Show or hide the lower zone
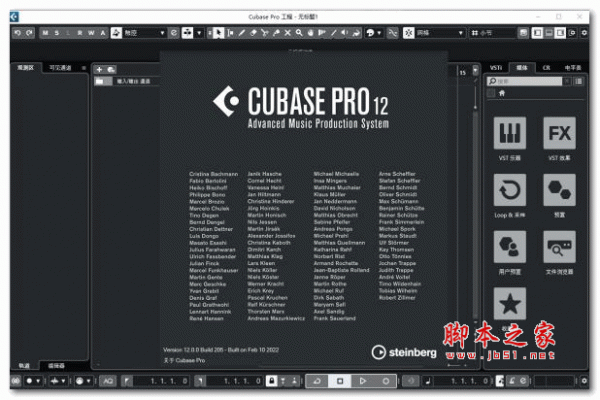Image resolution: width=600 pixels, height=400 pixels. click(x=549, y=33)
